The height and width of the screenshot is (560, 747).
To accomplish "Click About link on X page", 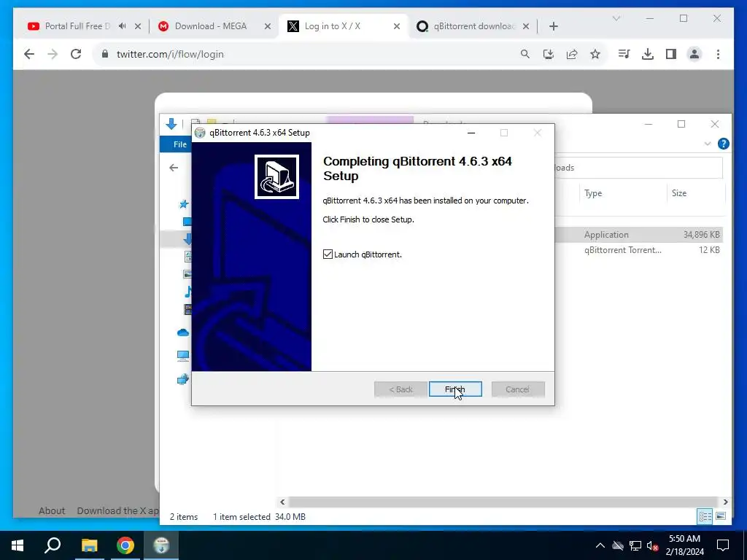I will point(52,510).
